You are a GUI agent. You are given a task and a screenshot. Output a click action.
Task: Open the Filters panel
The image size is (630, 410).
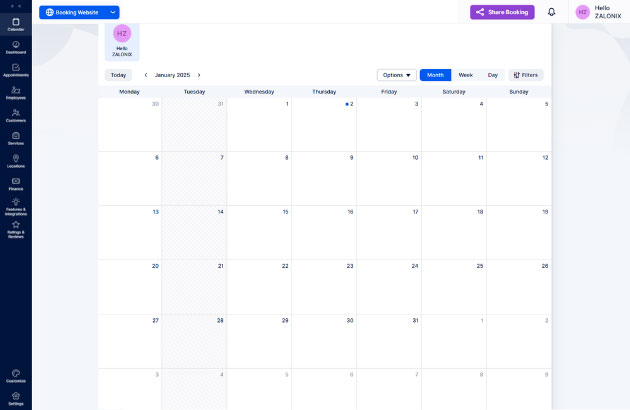tap(526, 75)
